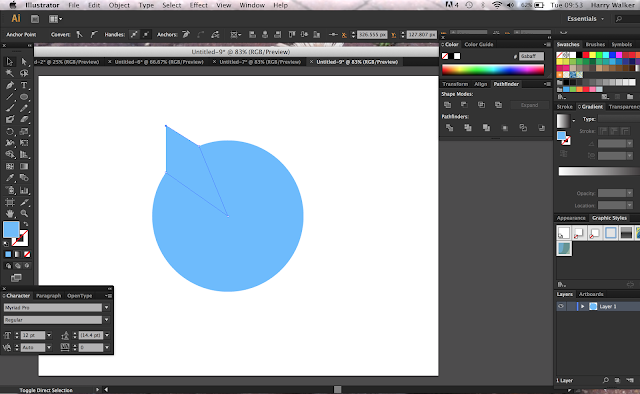Switch to the Brushes tab

point(595,45)
